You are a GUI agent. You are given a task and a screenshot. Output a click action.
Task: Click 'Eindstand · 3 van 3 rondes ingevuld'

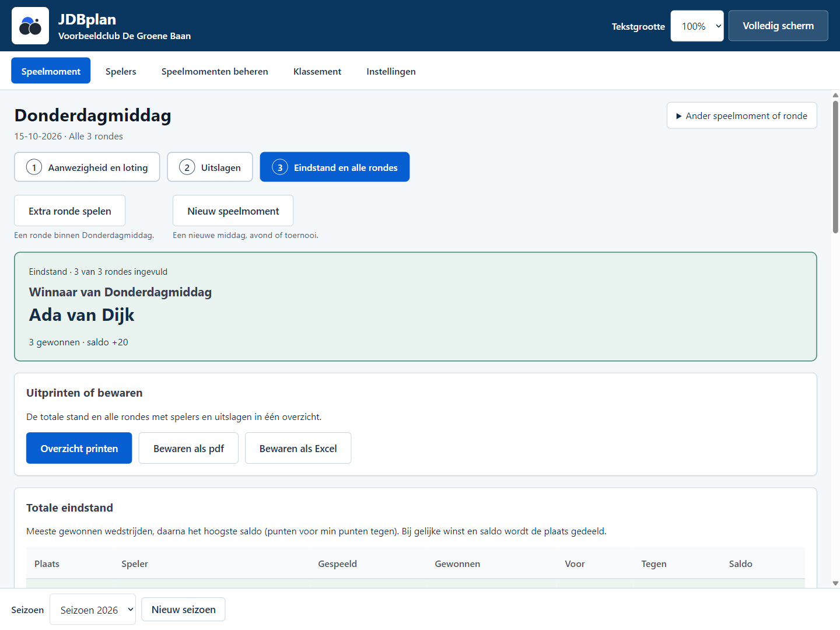click(x=98, y=271)
